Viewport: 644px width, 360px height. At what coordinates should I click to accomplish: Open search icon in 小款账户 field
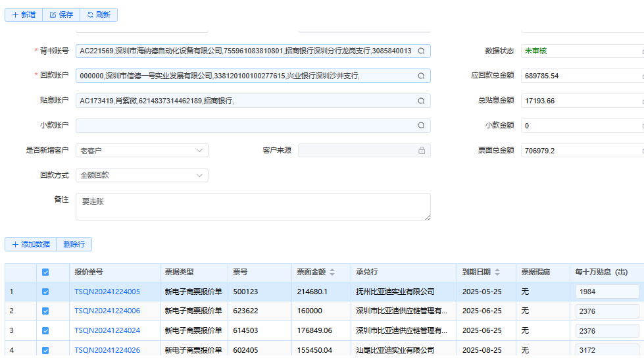[421, 126]
